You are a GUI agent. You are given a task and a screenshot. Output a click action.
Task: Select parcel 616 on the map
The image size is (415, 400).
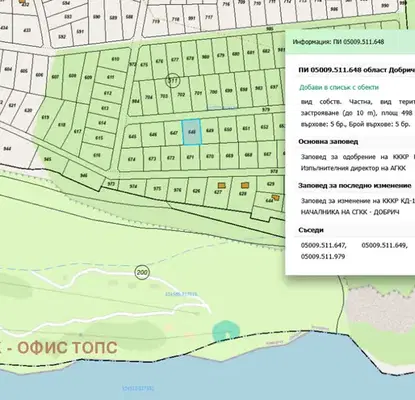coord(97,156)
